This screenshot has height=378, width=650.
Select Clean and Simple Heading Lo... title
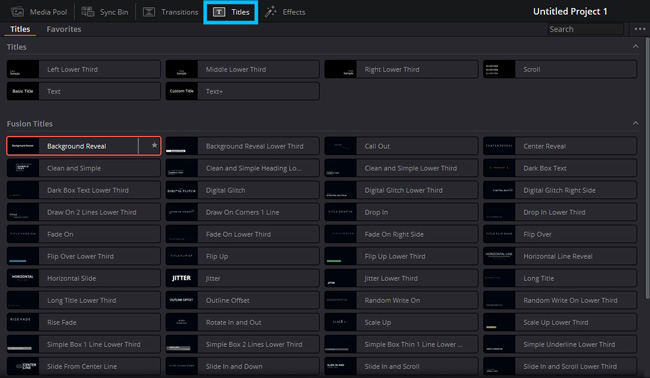tap(243, 168)
